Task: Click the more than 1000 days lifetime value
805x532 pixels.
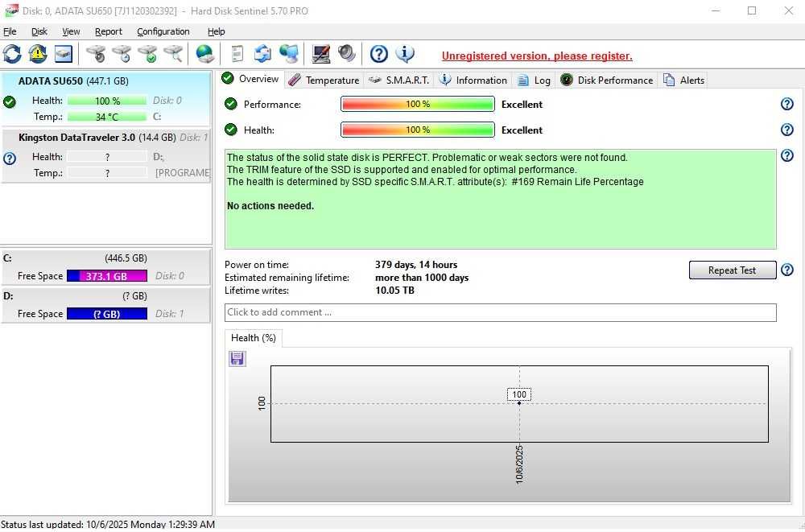Action: click(422, 278)
